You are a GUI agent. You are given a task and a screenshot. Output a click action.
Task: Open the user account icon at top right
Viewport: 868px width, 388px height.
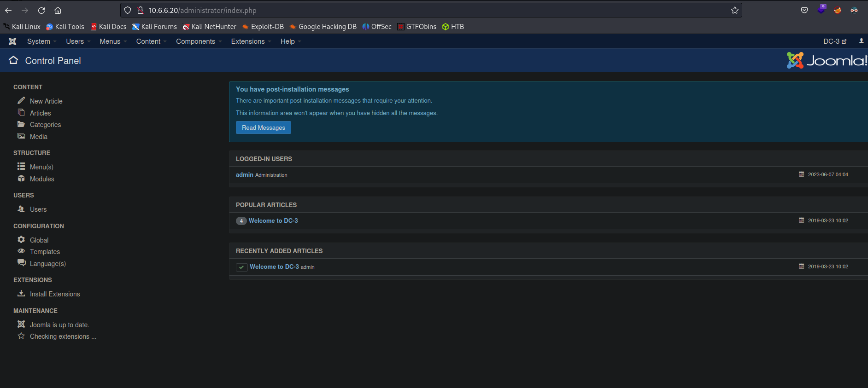[x=861, y=41]
